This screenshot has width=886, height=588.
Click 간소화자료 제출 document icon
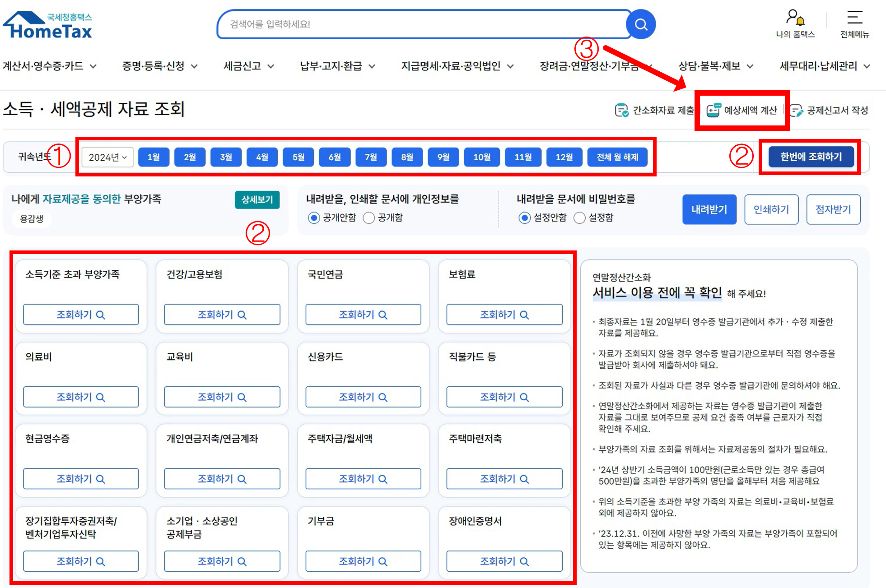click(x=622, y=110)
